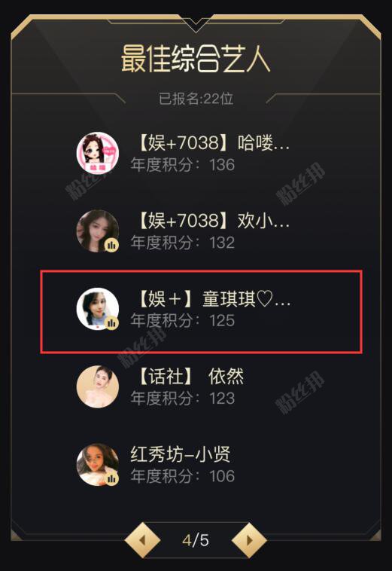Viewport: 392px width, 571px height.
Task: Open the 【娱+7038】欢小 name link
Action: 211,221
